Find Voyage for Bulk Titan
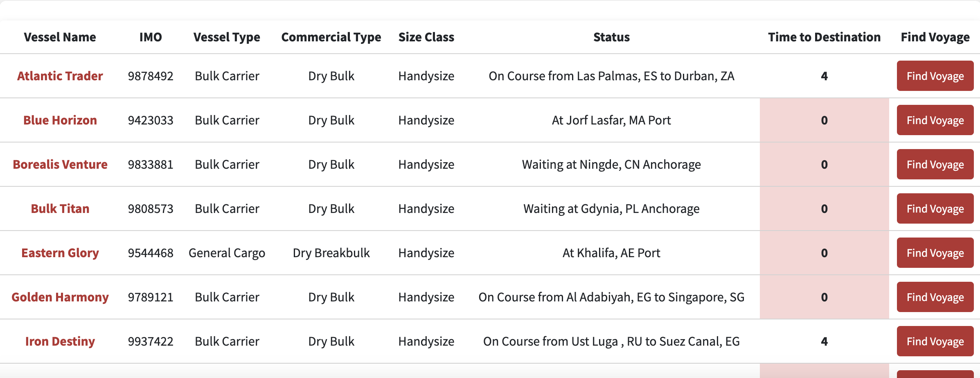Viewport: 980px width, 378px height. [935, 208]
